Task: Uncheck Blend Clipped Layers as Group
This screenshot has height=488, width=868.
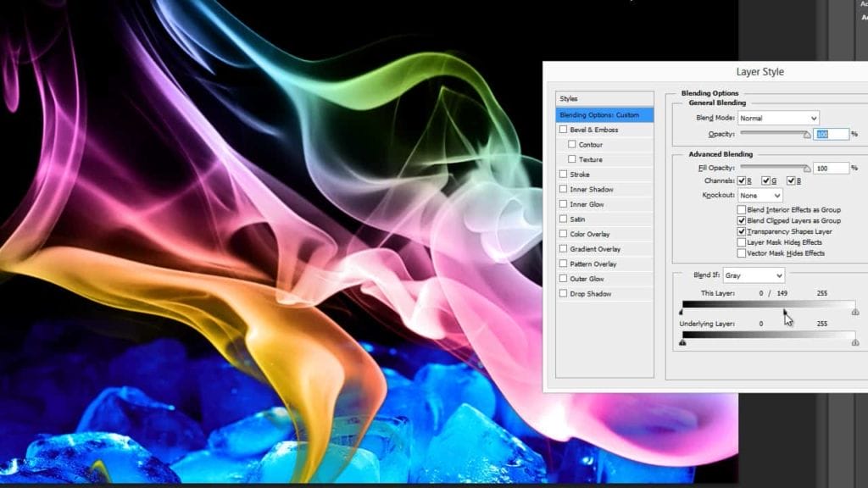Action: 743,220
